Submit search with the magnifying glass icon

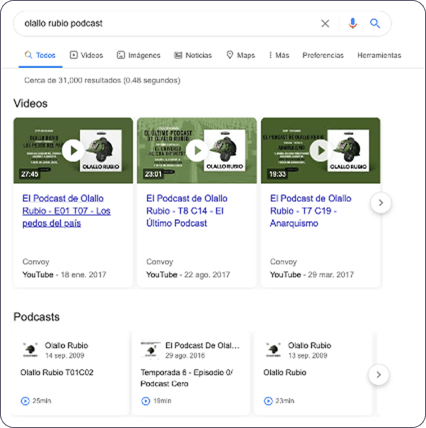pos(375,23)
